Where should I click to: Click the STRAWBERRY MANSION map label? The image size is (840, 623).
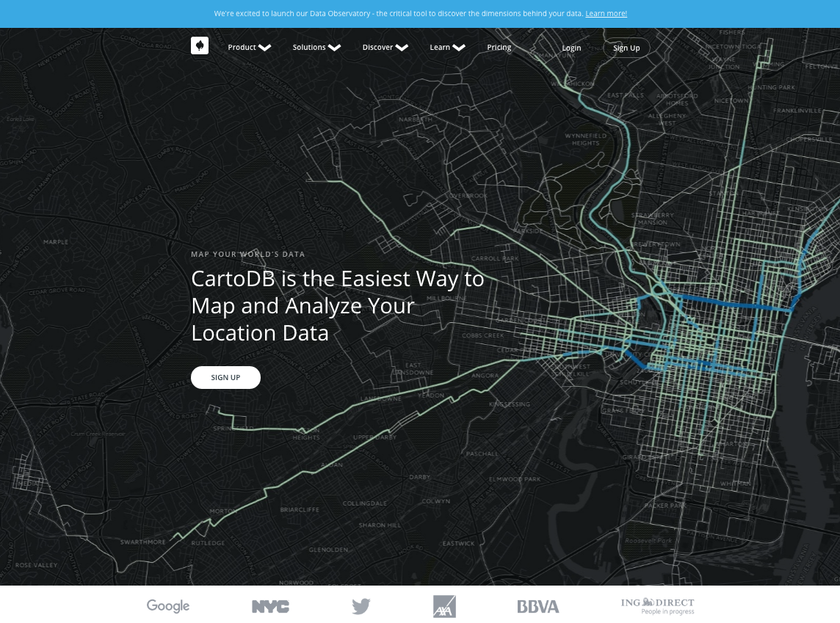click(x=653, y=219)
